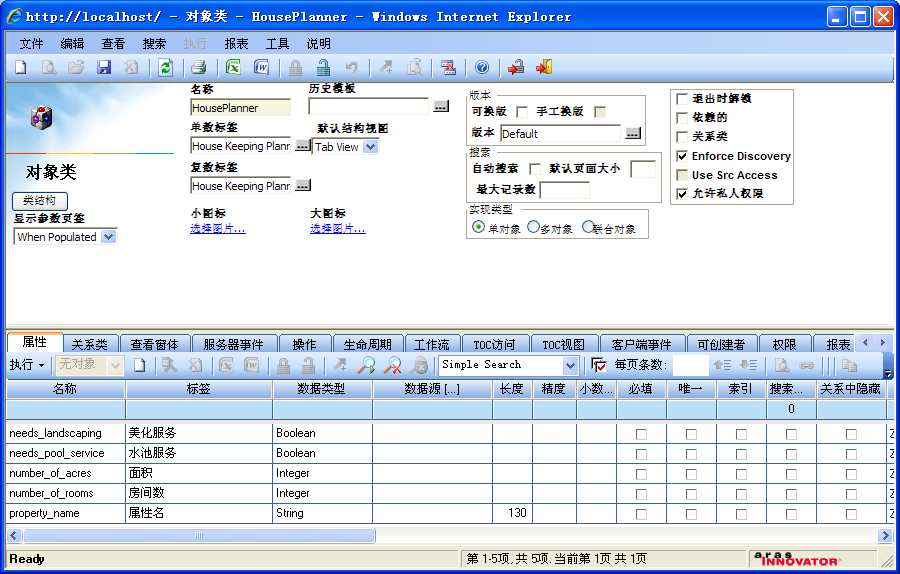Clear search with magnifier red X icon
900x574 pixels.
(393, 365)
